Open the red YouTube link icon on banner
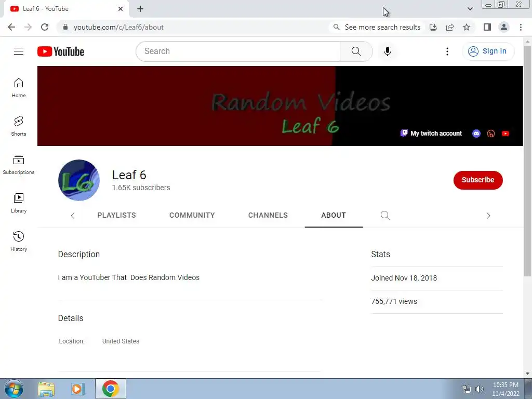 coord(506,134)
